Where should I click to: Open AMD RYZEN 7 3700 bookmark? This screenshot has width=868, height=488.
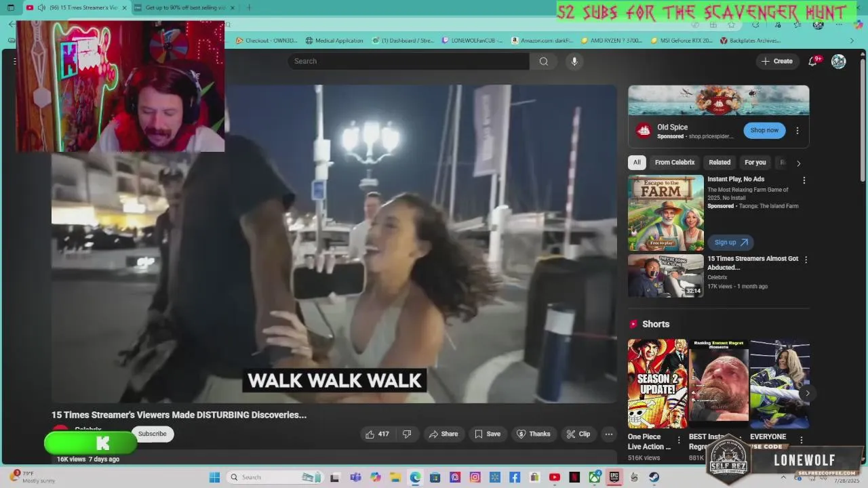pos(612,41)
